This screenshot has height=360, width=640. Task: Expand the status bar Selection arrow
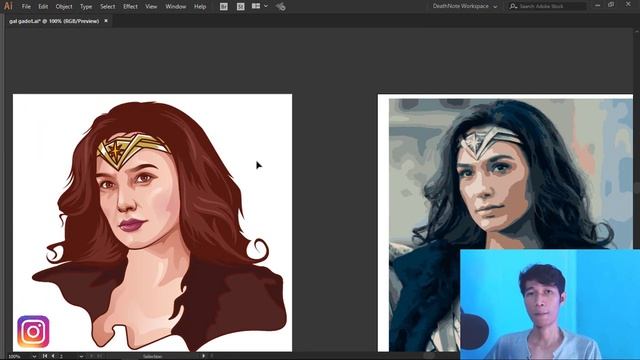pyautogui.click(x=203, y=356)
